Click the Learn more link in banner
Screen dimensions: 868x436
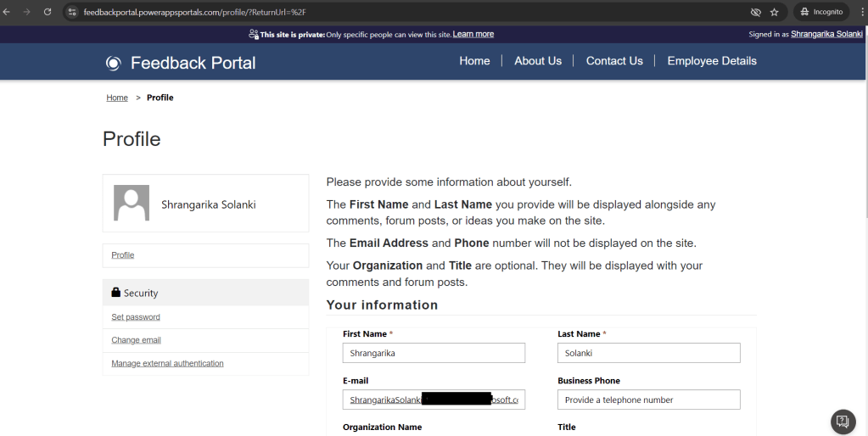coord(473,34)
